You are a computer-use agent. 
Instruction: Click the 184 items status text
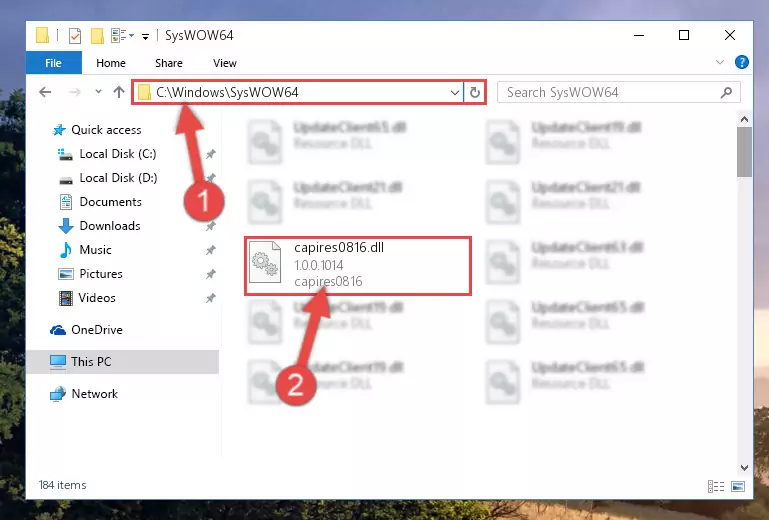pos(62,485)
